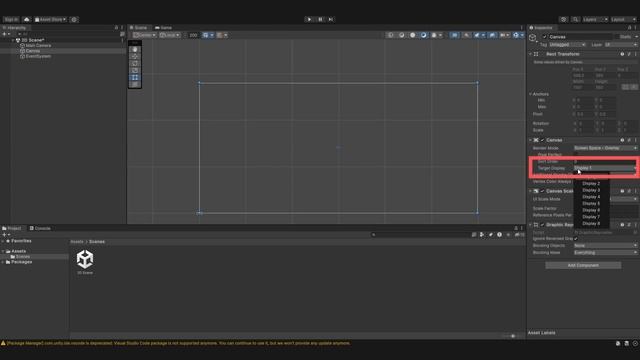The width and height of the screenshot is (640, 360).
Task: Open the Layers dropdown in top toolbar
Action: click(595, 20)
